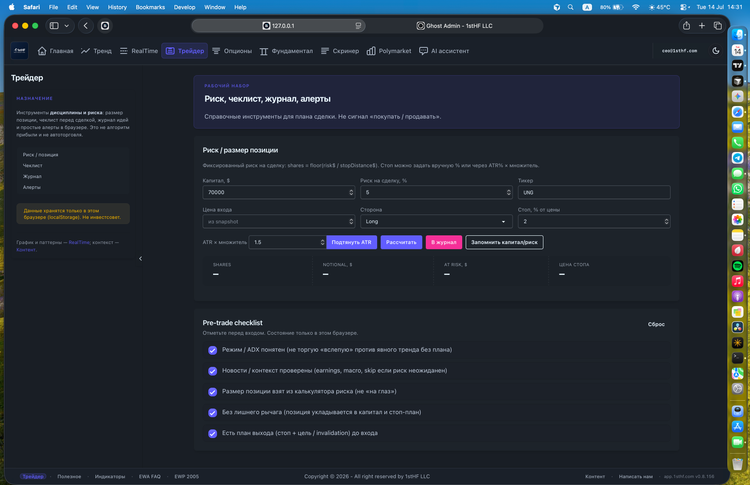This screenshot has height=485, width=750.
Task: Click the Трейдер footer badge
Action: click(33, 476)
